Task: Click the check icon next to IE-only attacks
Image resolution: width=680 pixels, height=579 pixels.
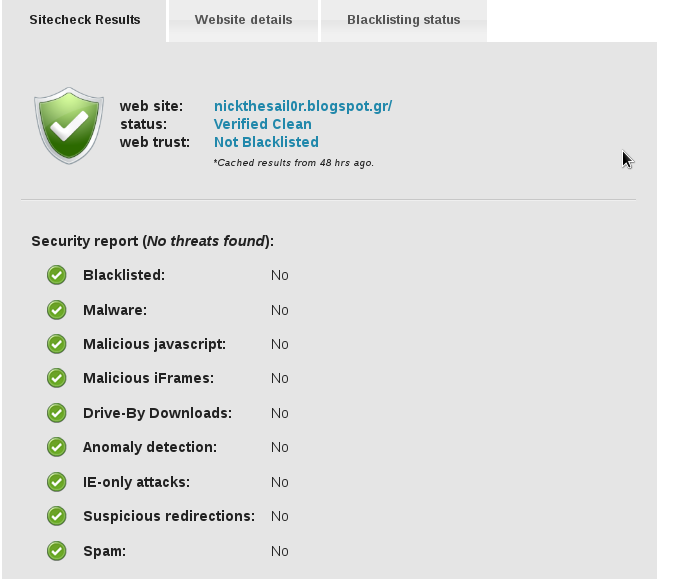Action: [56, 482]
